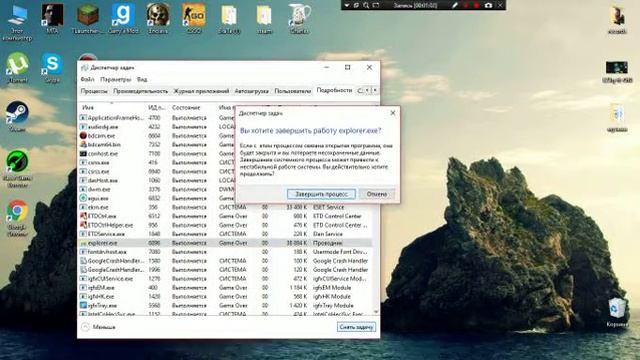Click the bdcam.exe red process icon
The image size is (640, 360).
pos(83,136)
